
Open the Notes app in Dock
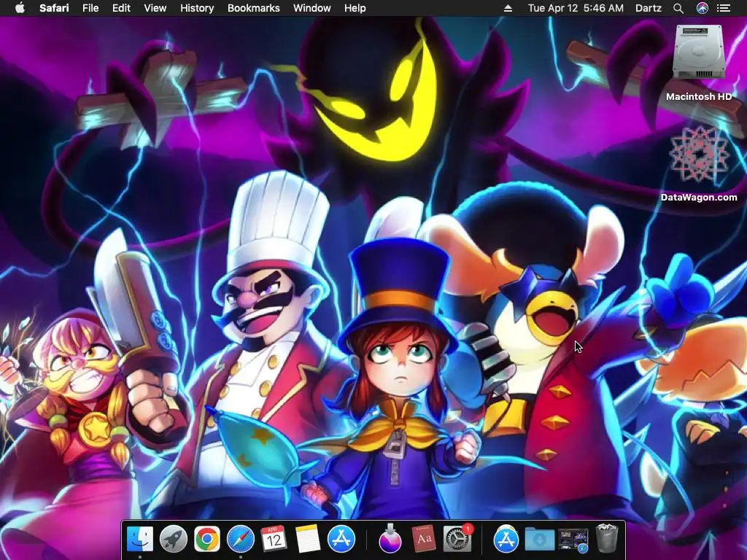point(307,539)
